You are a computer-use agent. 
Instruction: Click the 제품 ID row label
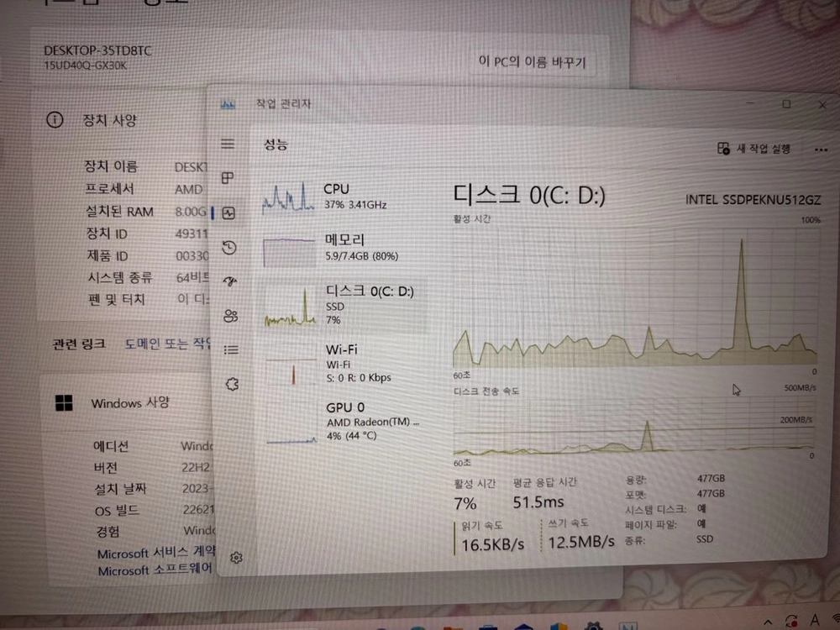point(108,256)
